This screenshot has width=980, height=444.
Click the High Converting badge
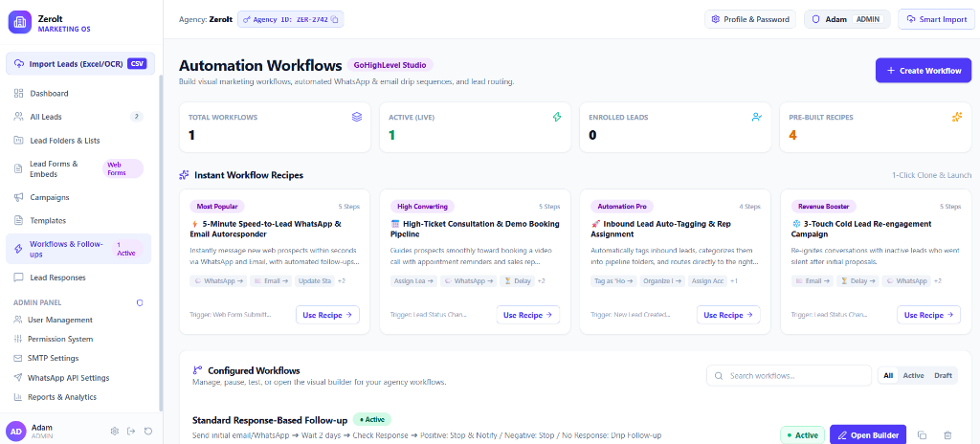(422, 207)
